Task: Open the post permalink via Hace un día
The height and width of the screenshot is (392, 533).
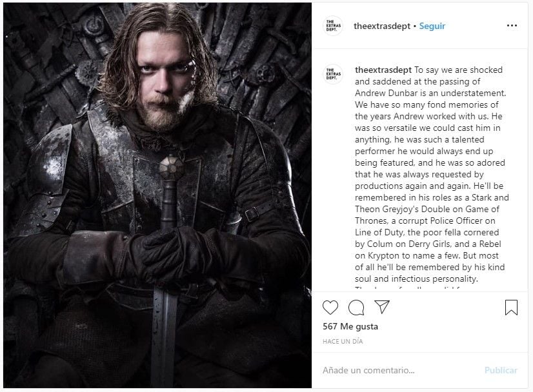Action: (x=343, y=341)
